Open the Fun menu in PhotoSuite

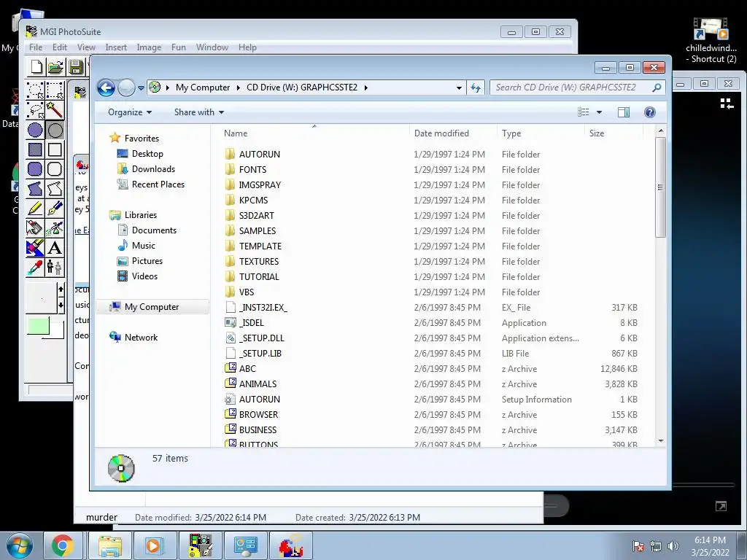click(179, 47)
